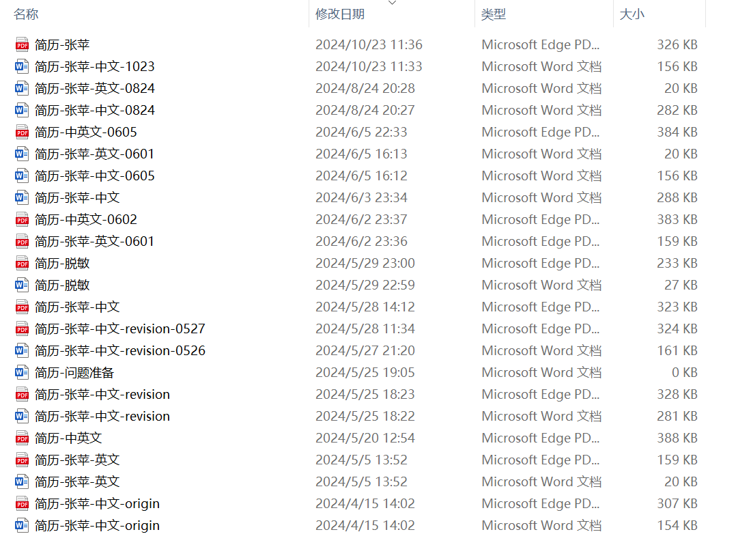Click Word icon of 简历-张苹-中文-revision-0526
The image size is (736, 560).
tap(22, 351)
